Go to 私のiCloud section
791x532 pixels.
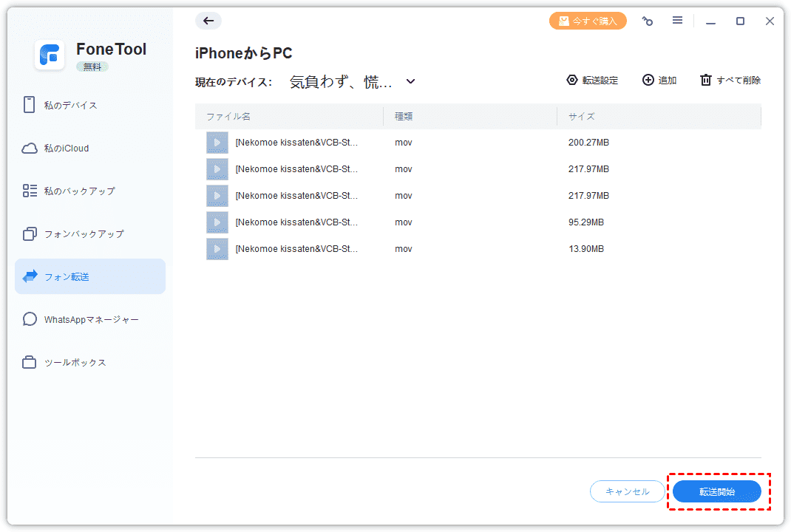[x=66, y=148]
